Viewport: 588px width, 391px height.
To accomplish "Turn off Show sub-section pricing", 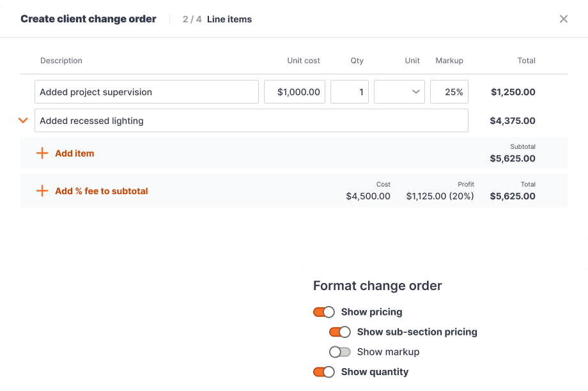I will click(x=340, y=332).
